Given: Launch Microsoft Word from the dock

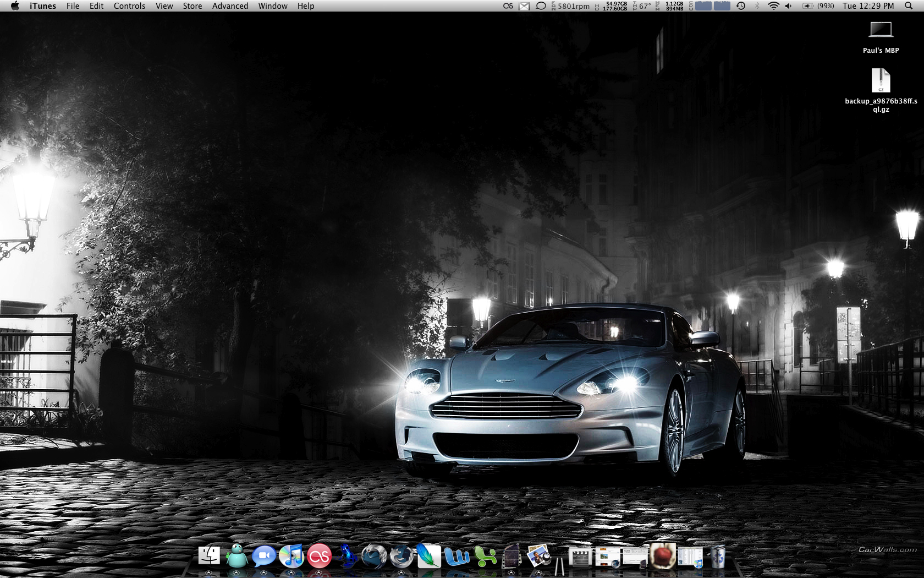Looking at the screenshot, I should [457, 557].
